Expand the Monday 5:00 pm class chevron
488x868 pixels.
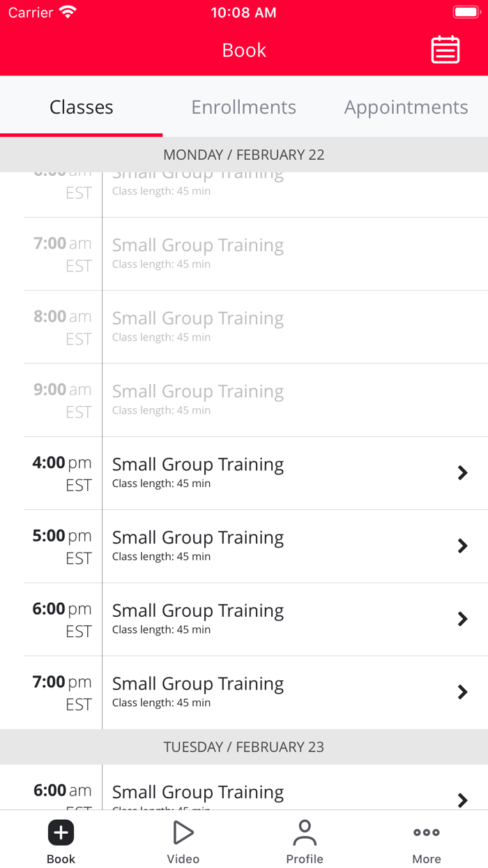(x=462, y=546)
